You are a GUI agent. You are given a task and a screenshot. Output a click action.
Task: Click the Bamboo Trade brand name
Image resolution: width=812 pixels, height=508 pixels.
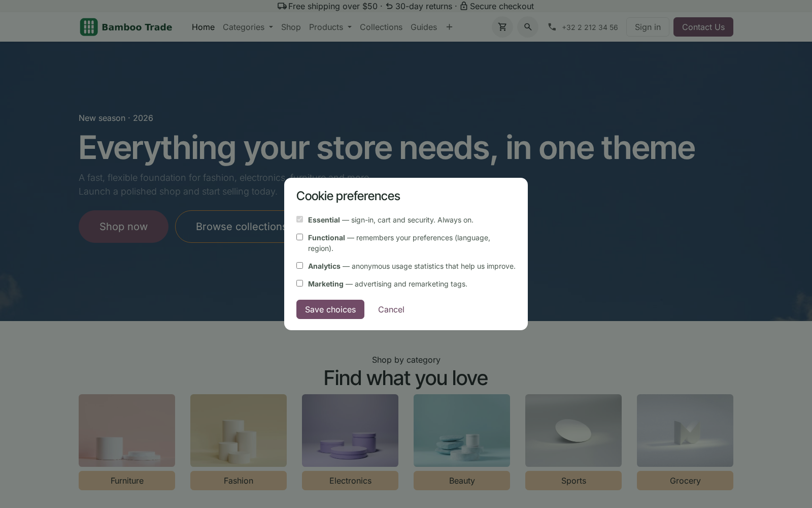click(137, 27)
